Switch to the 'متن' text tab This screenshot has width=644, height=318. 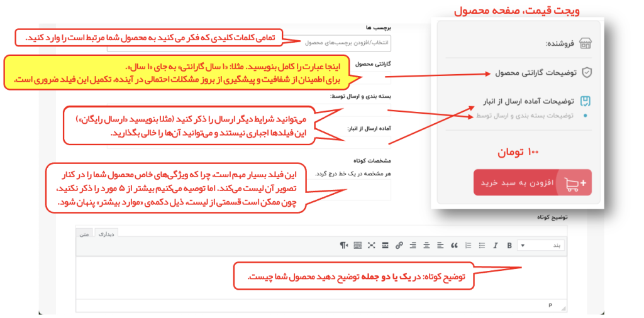pos(84,233)
